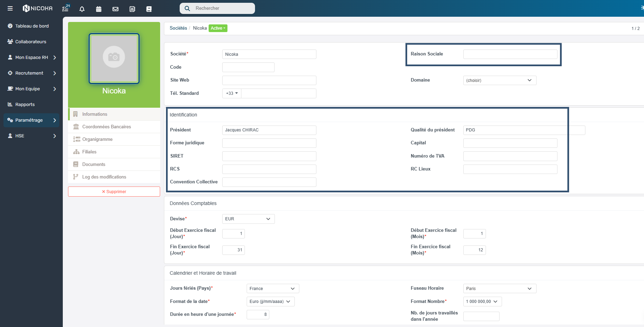This screenshot has width=644, height=327.
Task: Click the Rapports chart icon
Action: pos(10,104)
